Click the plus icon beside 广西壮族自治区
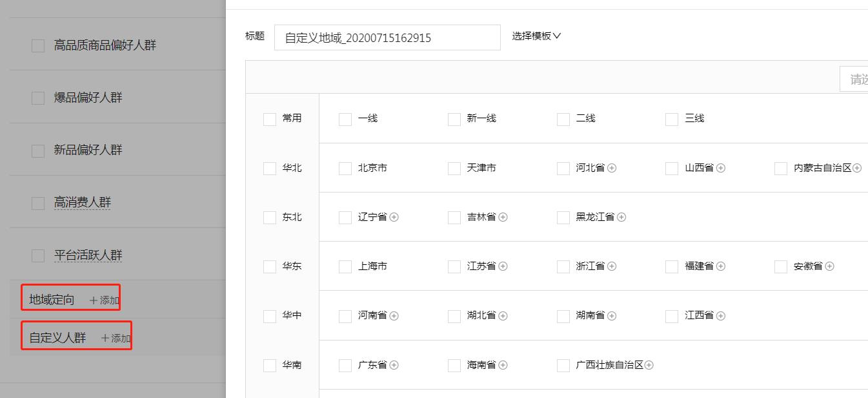 coord(649,365)
